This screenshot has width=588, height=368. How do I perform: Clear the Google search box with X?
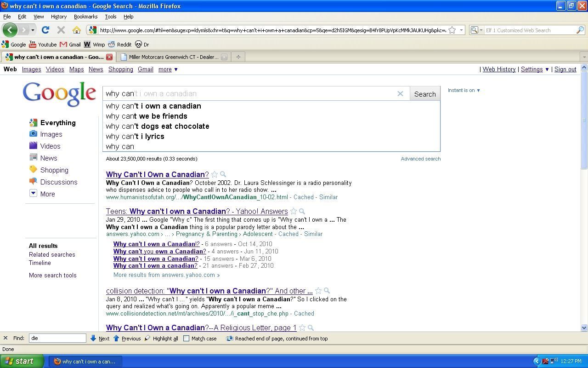point(400,93)
